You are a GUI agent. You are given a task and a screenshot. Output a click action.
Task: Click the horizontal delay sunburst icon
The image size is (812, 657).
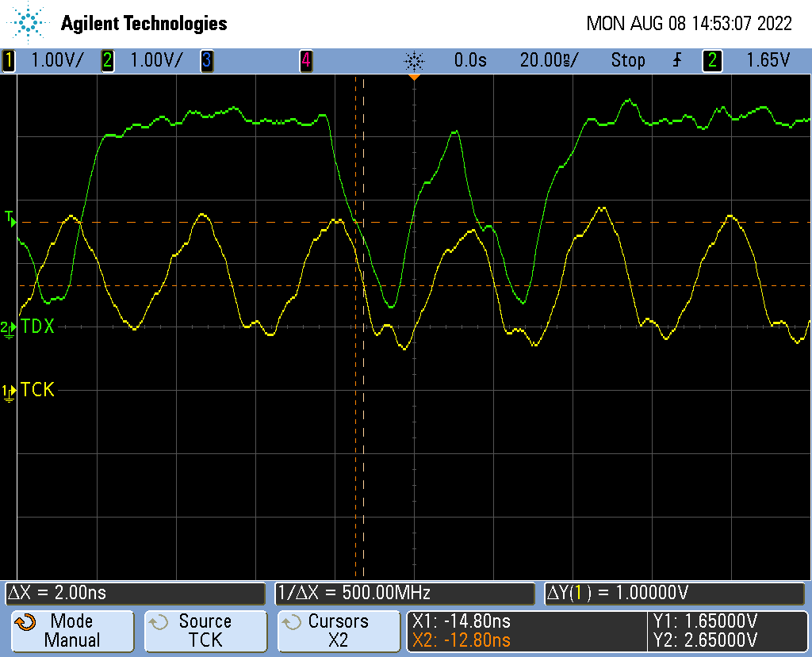point(414,60)
